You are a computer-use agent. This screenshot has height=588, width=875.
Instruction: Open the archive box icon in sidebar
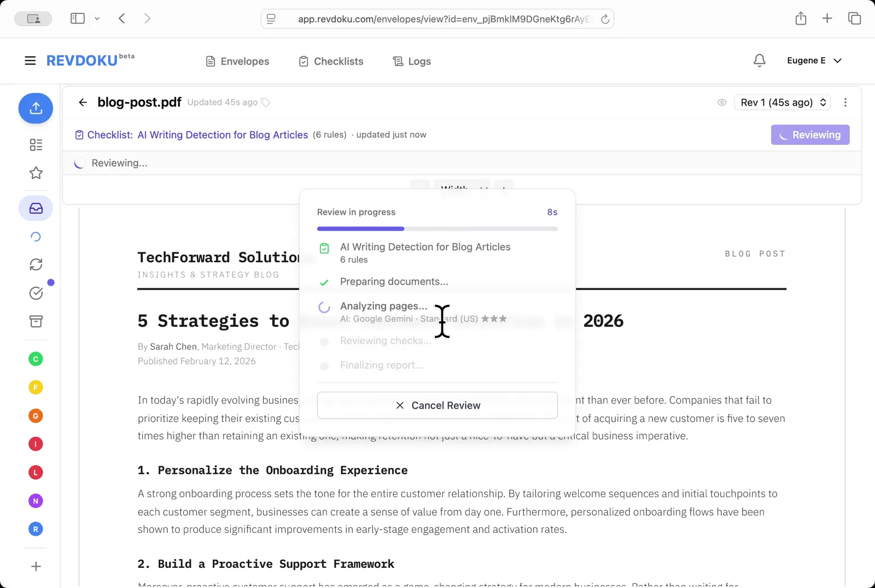pyautogui.click(x=36, y=321)
